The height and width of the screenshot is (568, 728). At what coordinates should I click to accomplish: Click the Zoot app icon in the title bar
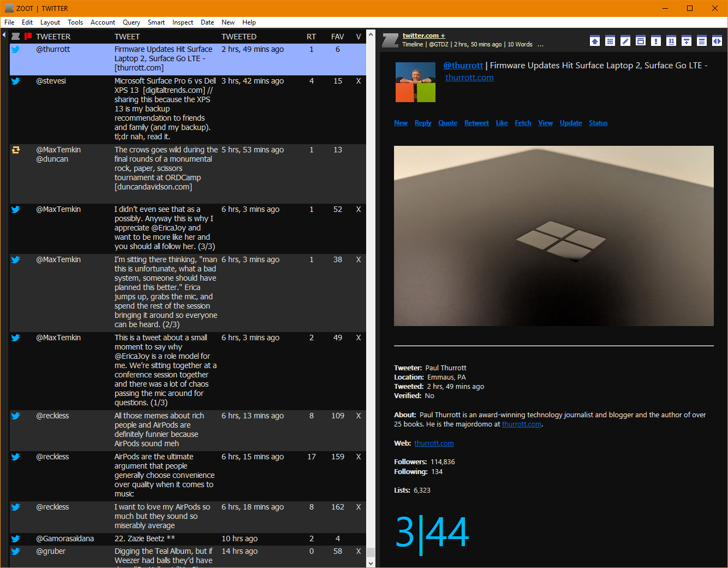[9, 8]
